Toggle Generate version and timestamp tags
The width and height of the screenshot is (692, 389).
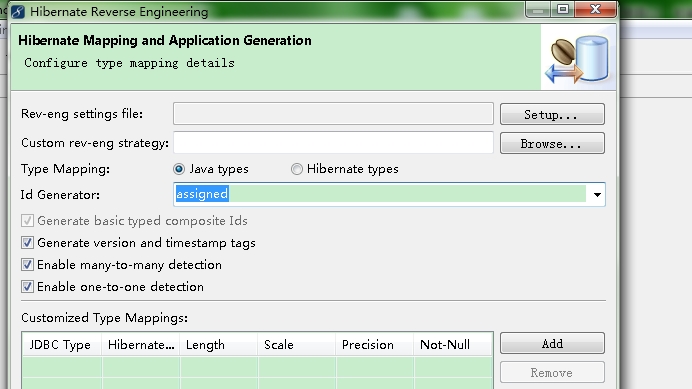(27, 243)
